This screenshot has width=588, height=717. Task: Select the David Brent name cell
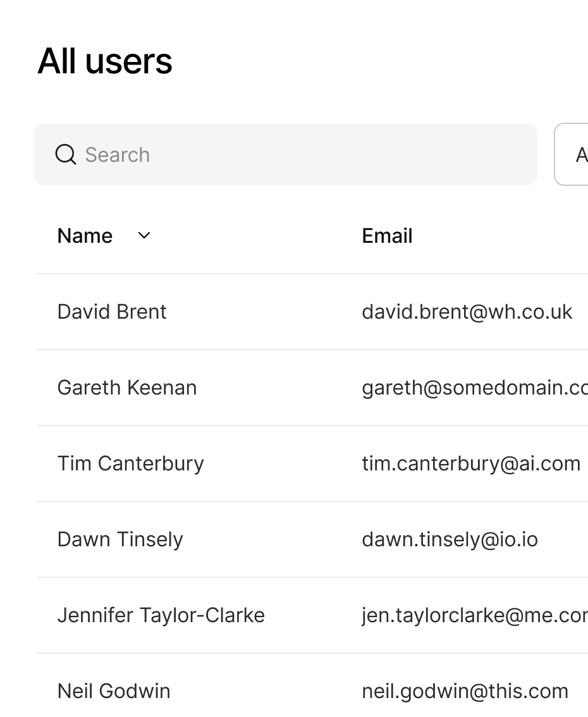pyautogui.click(x=112, y=312)
